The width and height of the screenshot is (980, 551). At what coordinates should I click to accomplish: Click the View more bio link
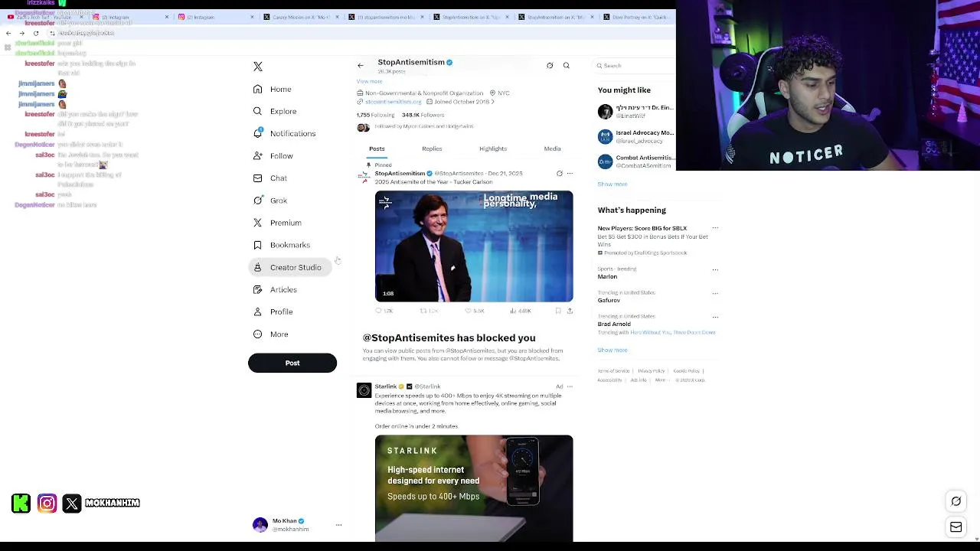369,81
